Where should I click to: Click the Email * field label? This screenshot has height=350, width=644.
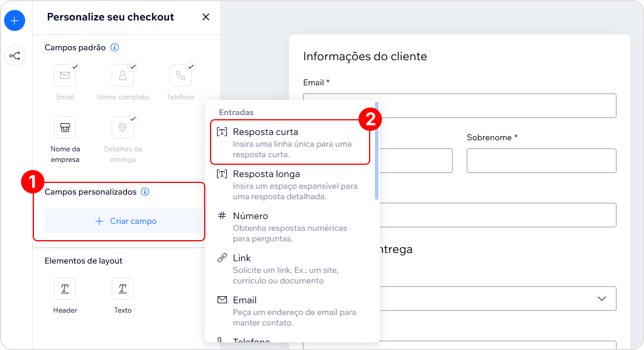click(316, 82)
